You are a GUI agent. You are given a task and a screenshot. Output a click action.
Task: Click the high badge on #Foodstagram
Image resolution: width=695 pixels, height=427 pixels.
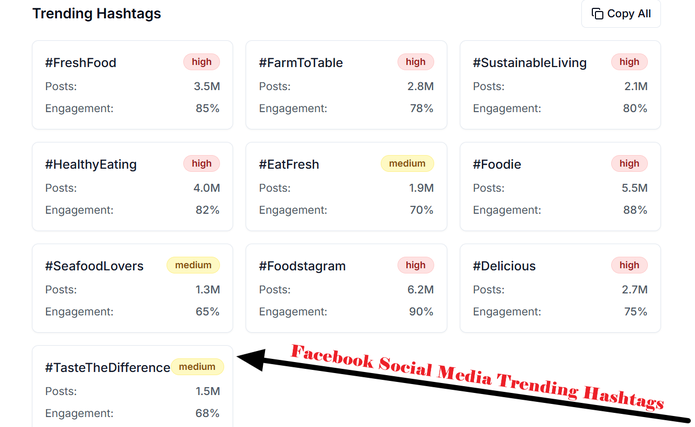[415, 265]
